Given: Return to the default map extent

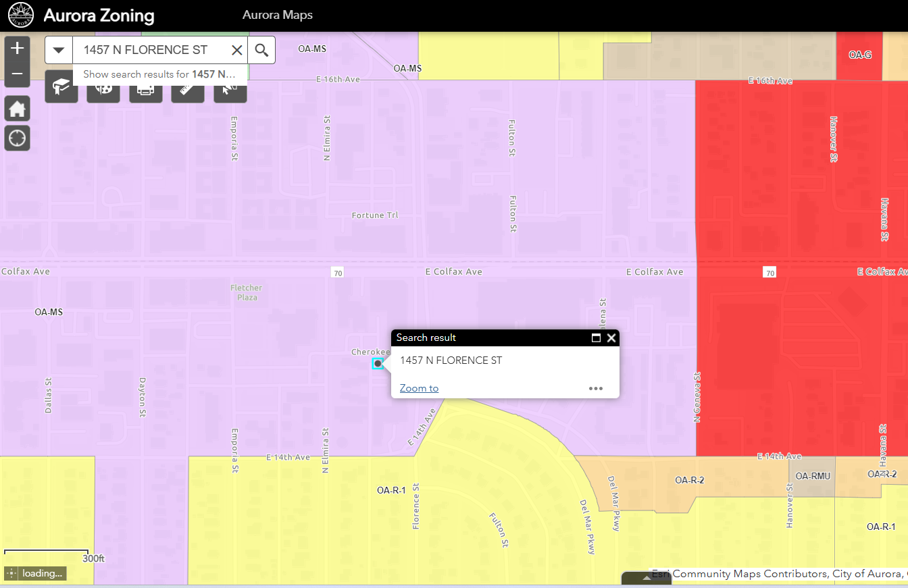Looking at the screenshot, I should pos(18,108).
